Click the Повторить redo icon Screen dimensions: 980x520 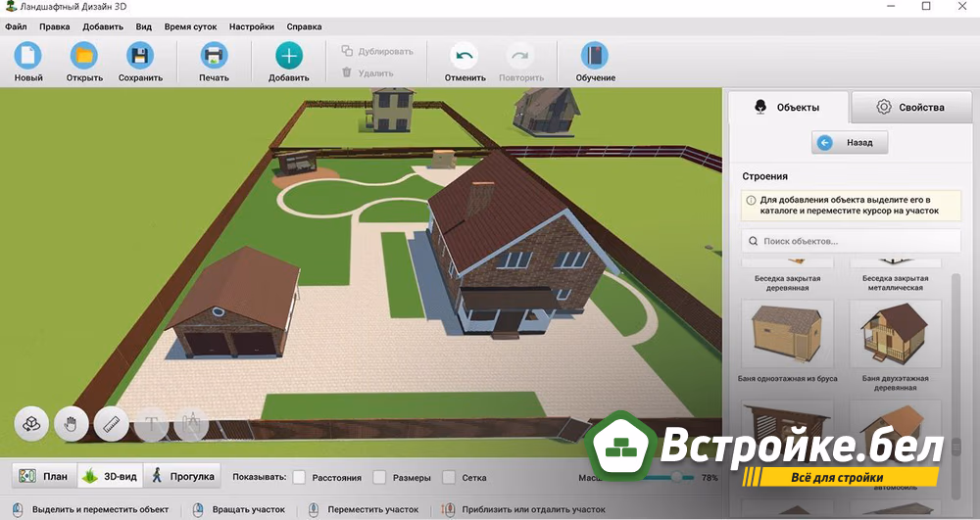click(x=520, y=56)
